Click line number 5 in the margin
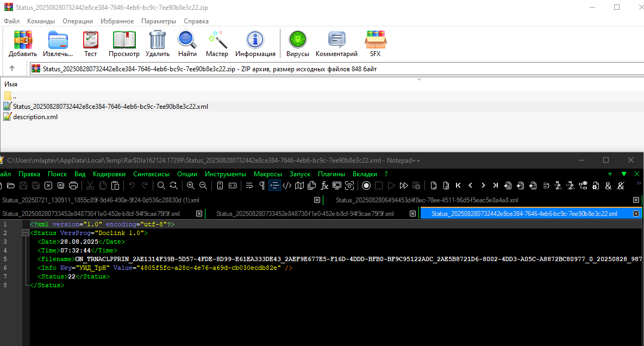 [5, 259]
